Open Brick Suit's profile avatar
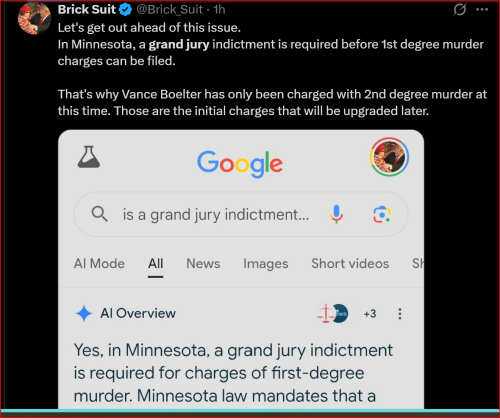The height and width of the screenshot is (418, 500). pos(34,19)
